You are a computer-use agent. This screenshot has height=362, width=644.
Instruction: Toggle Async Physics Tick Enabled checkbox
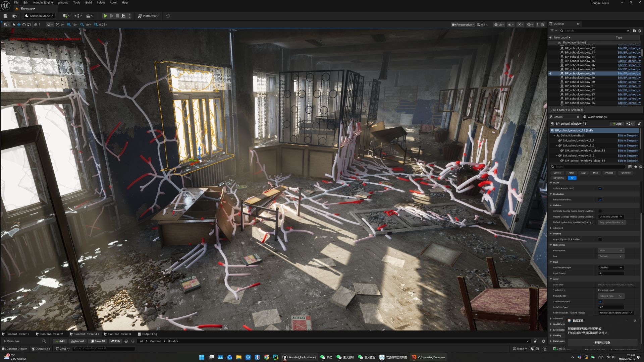click(x=600, y=239)
